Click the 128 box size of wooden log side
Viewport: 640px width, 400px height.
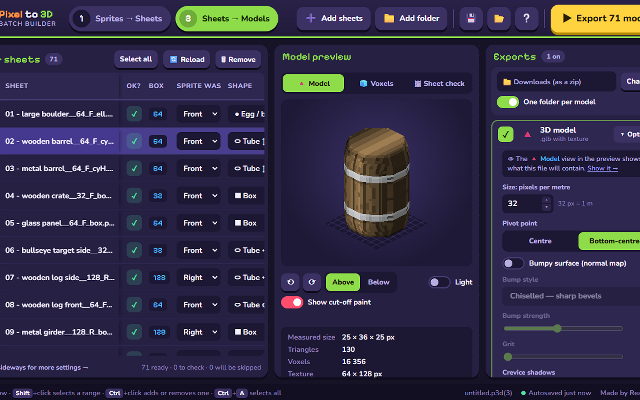pyautogui.click(x=159, y=278)
